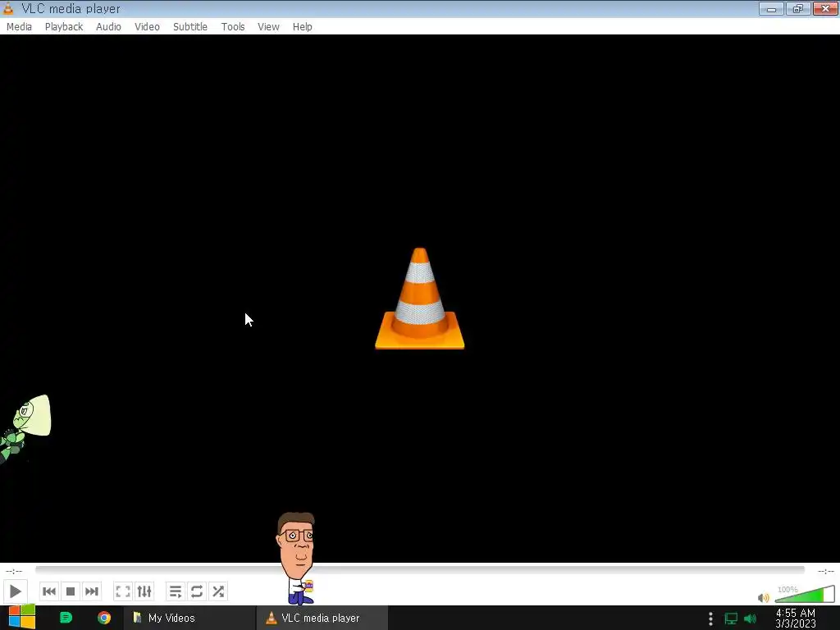Open extended settings and effects panel
Viewport: 840px width, 630px height.
(x=144, y=591)
